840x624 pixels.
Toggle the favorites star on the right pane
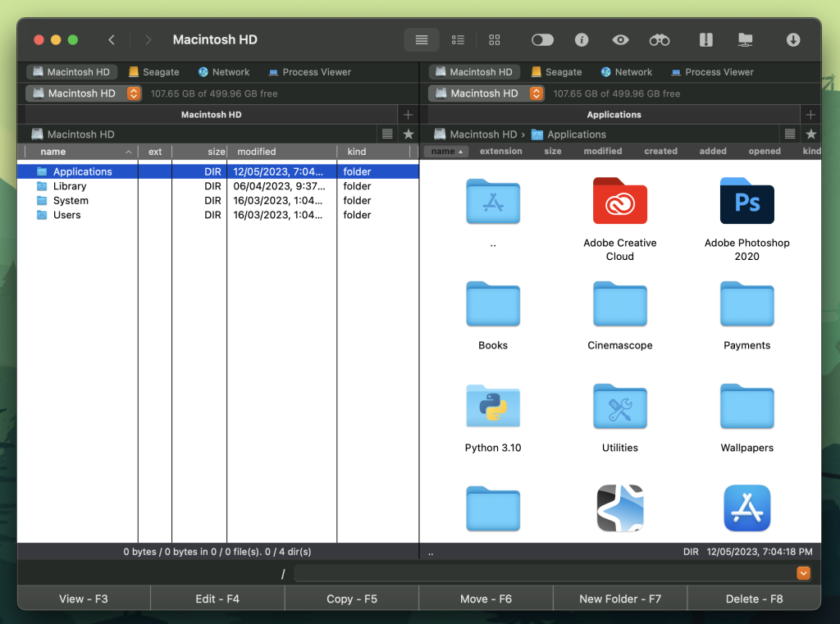tap(810, 134)
